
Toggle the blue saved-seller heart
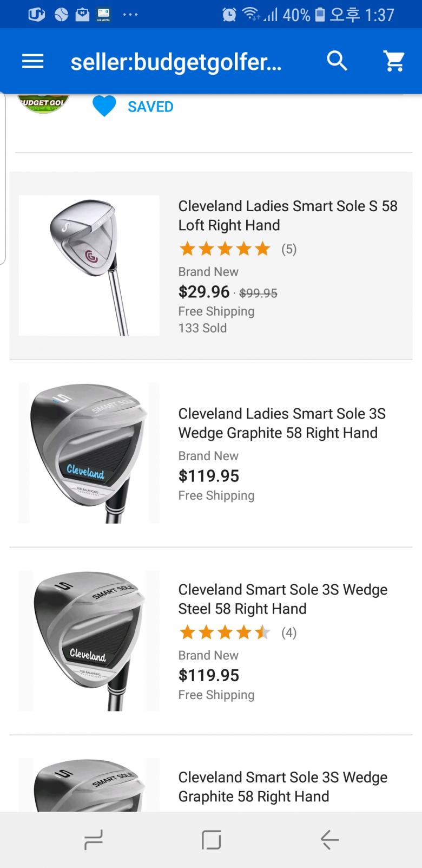104,106
